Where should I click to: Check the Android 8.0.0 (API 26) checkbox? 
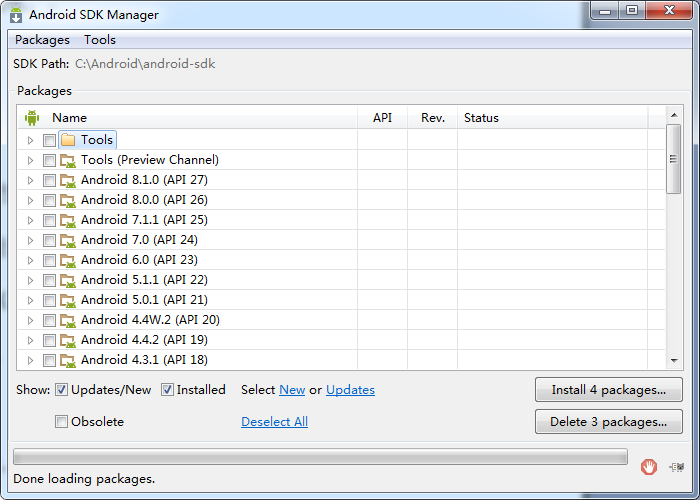(49, 200)
